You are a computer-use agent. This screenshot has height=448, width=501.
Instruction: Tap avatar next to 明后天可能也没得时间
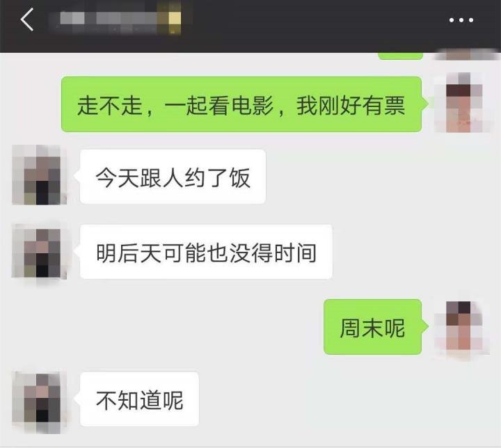point(39,253)
